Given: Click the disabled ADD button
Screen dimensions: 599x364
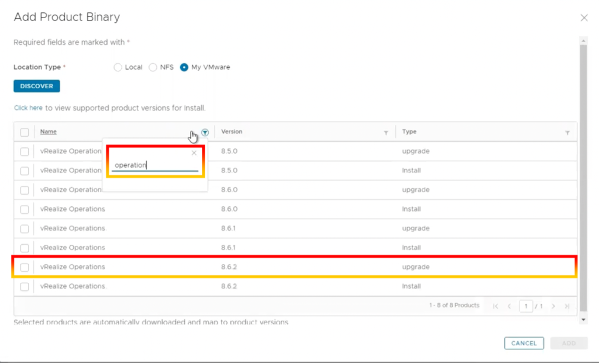Looking at the screenshot, I should 569,343.
